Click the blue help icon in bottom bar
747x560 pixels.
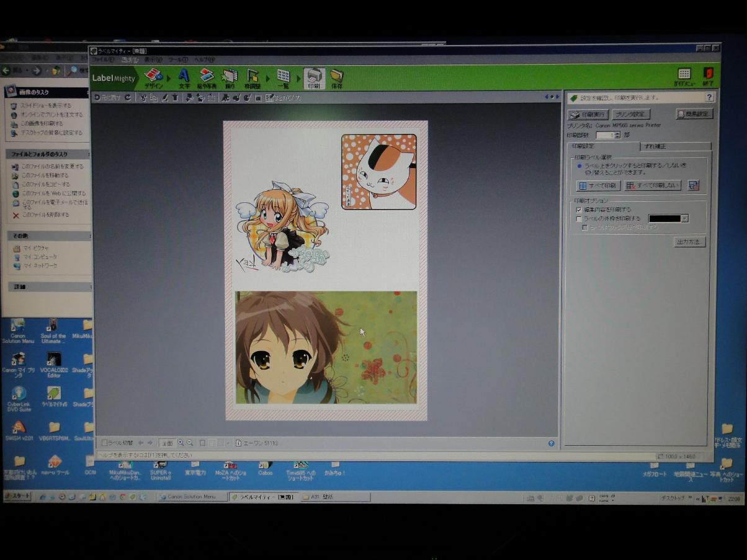(551, 443)
